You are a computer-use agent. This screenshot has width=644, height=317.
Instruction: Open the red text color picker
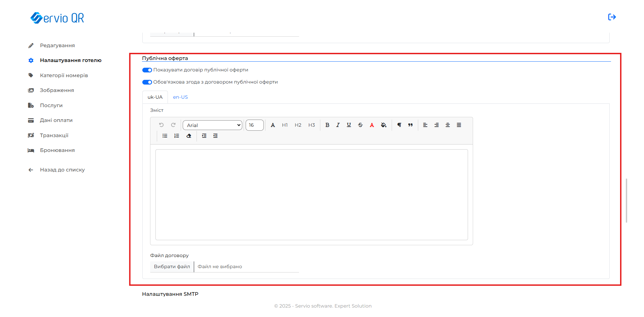pyautogui.click(x=372, y=125)
